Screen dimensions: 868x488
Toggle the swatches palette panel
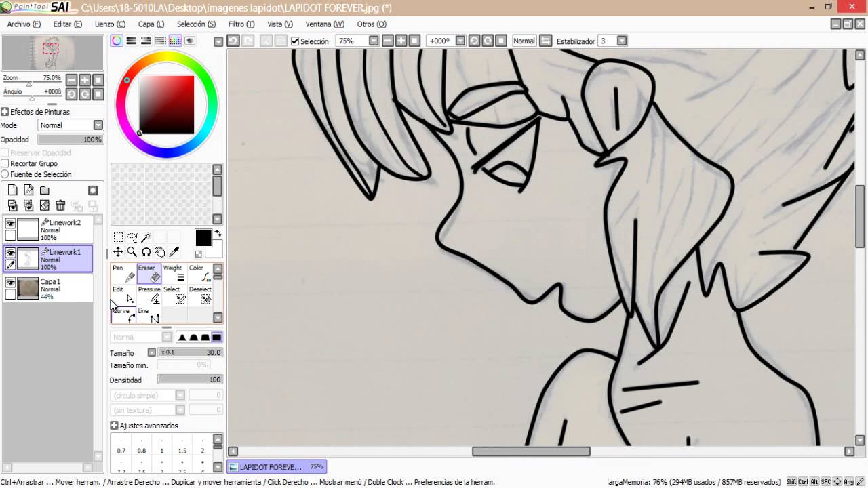(x=175, y=41)
